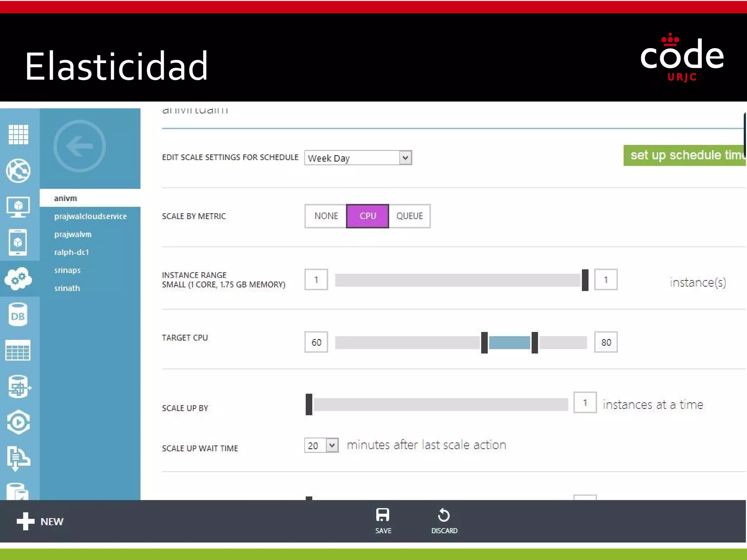Click the target CPU upper slider handle
The width and height of the screenshot is (747, 560).
pyautogui.click(x=535, y=342)
